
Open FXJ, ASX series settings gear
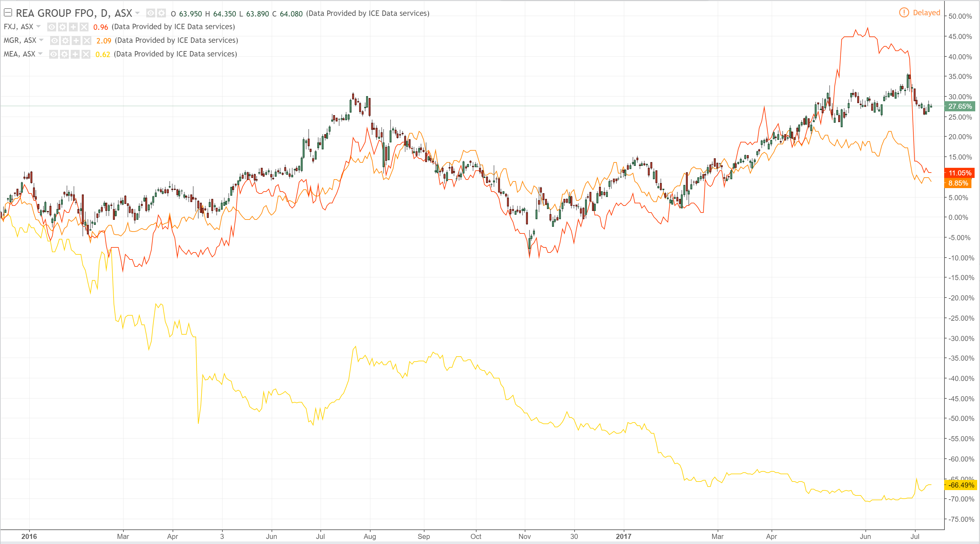coord(62,27)
